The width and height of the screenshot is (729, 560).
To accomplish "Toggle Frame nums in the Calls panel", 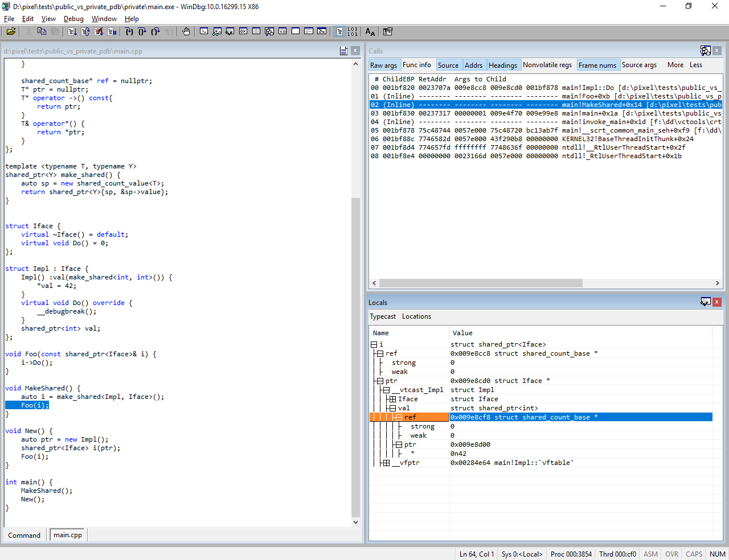I will pos(597,65).
